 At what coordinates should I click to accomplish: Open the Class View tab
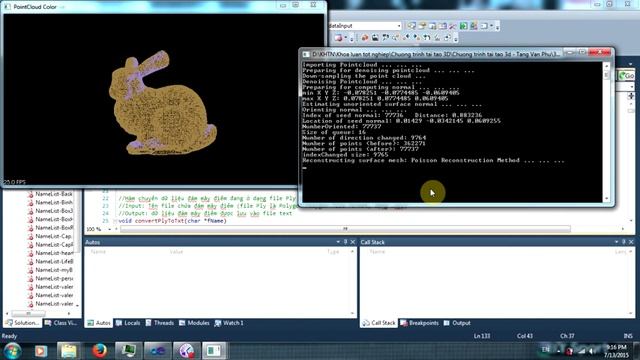coord(61,323)
